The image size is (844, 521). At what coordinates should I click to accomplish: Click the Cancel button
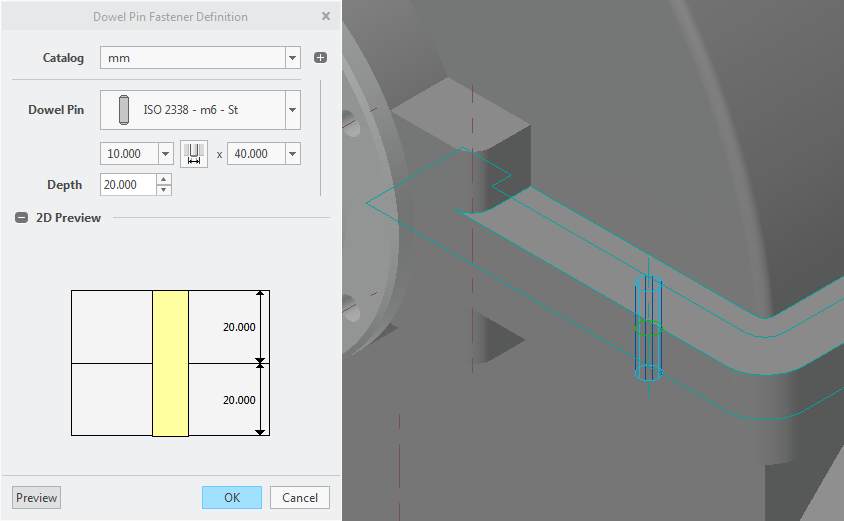coord(300,497)
